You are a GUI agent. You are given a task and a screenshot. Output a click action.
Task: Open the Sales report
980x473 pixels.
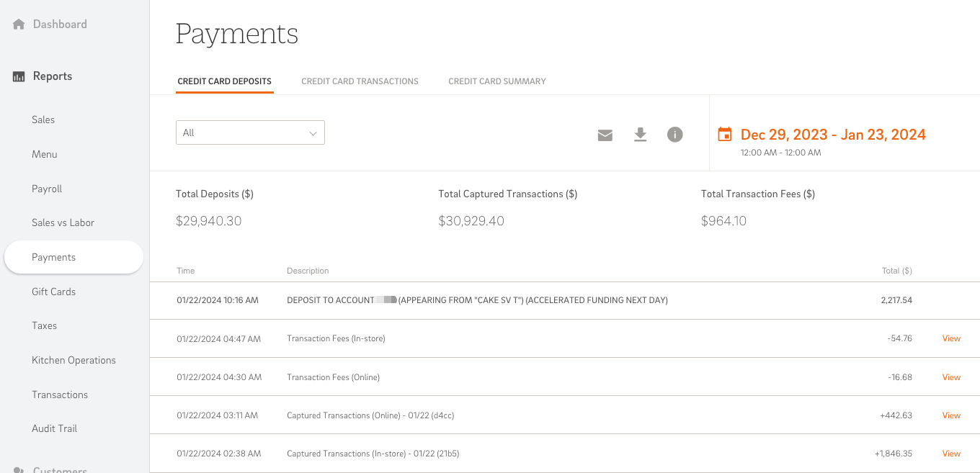(x=43, y=120)
